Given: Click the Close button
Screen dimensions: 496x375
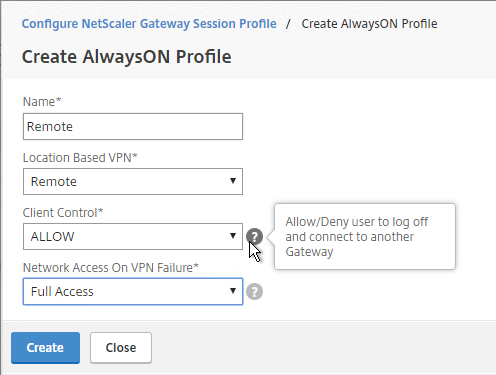Looking at the screenshot, I should 121,348.
